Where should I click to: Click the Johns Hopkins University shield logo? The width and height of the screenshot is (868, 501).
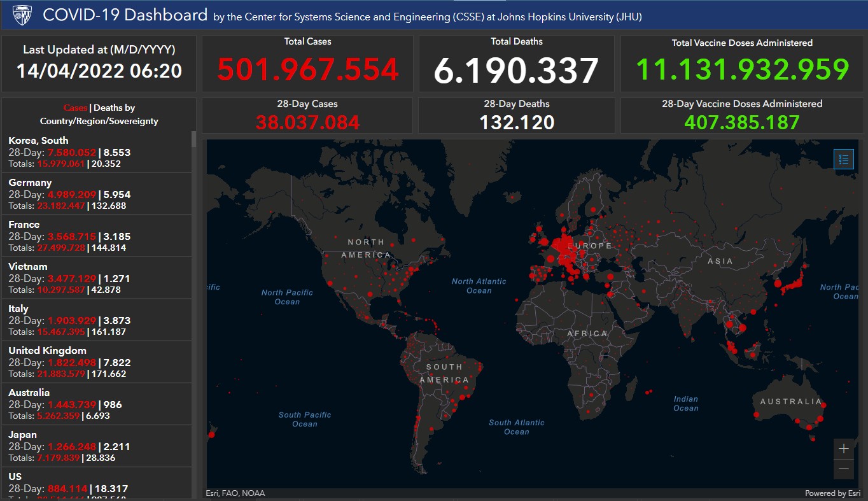click(x=22, y=14)
